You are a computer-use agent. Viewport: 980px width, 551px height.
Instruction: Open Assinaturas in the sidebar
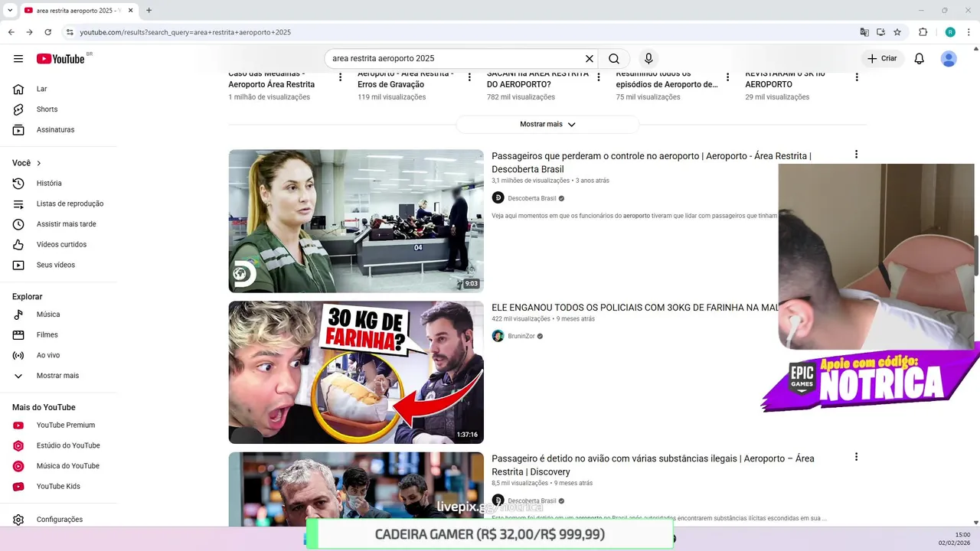(x=58, y=130)
